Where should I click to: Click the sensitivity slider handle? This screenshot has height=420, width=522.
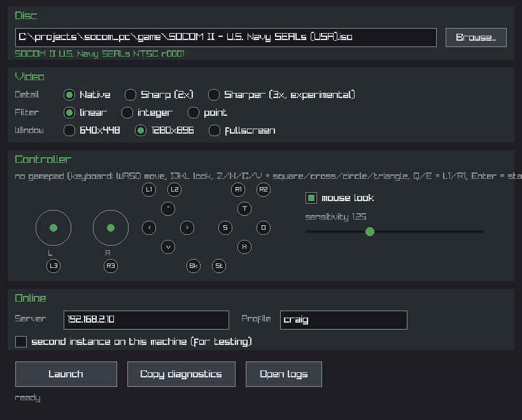(x=369, y=232)
